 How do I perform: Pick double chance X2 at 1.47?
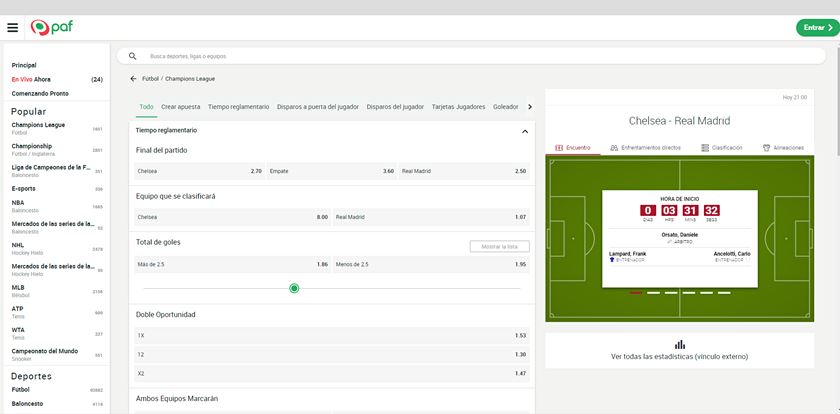(x=332, y=374)
